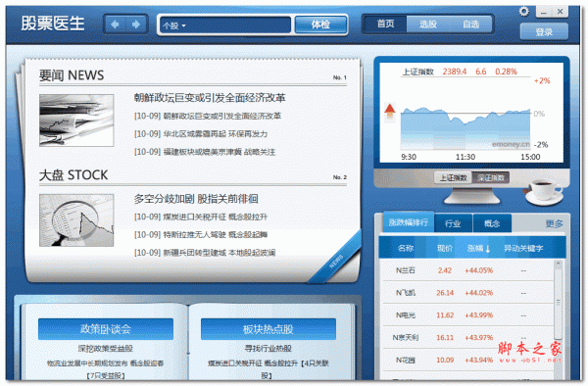Click the 涨幅 sort arrow column header
This screenshot has height=386, width=588.
click(478, 248)
